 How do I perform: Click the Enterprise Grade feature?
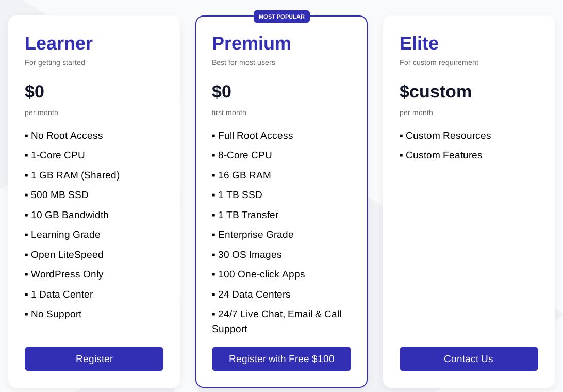coord(256,235)
